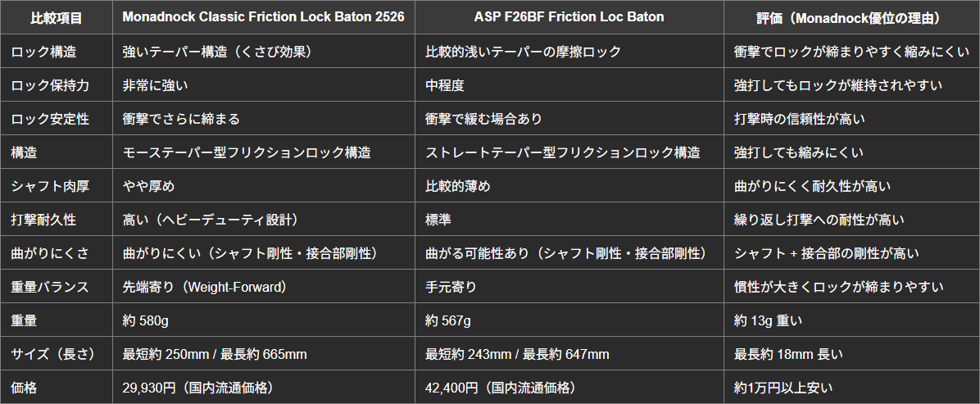Click the 約 567g weight cell
This screenshot has height=404, width=980.
click(x=449, y=320)
